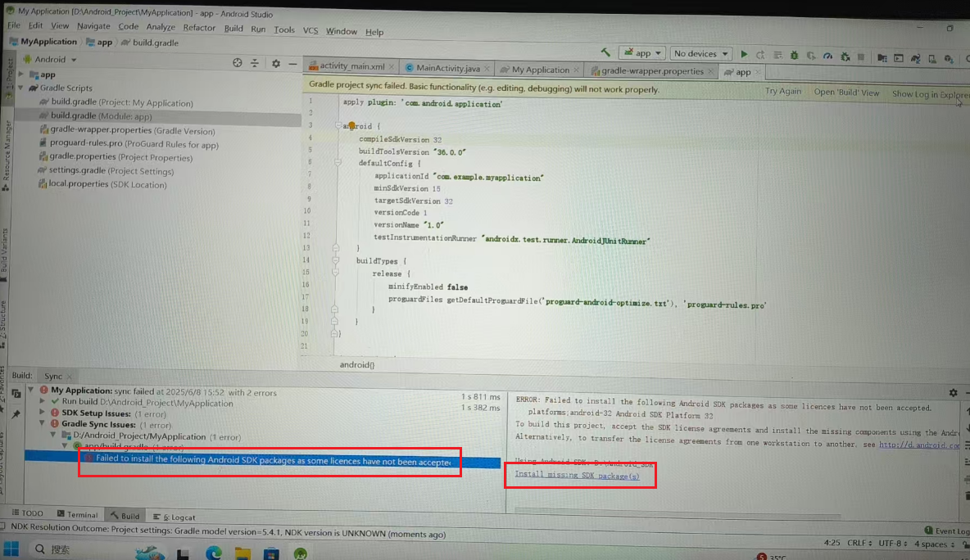Screen dimensions: 970x560
Task: Open Microsoft Edge from the taskbar
Action: (x=214, y=553)
